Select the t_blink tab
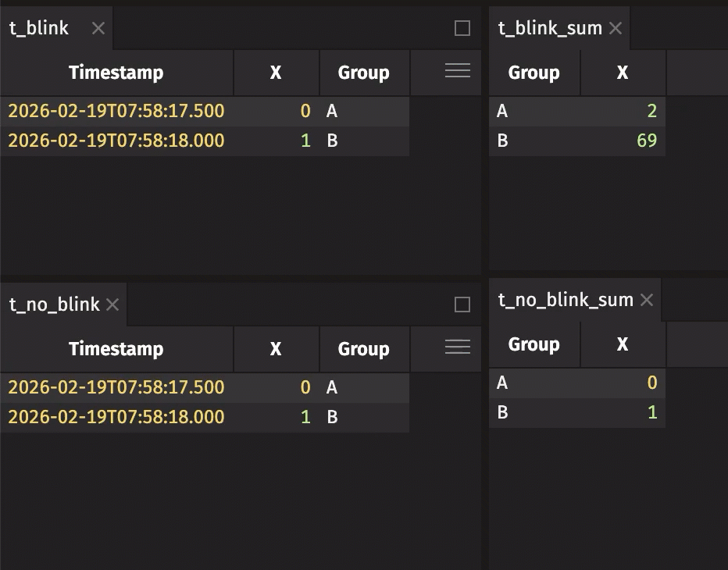Screen dimensions: 728x570 click(x=39, y=28)
